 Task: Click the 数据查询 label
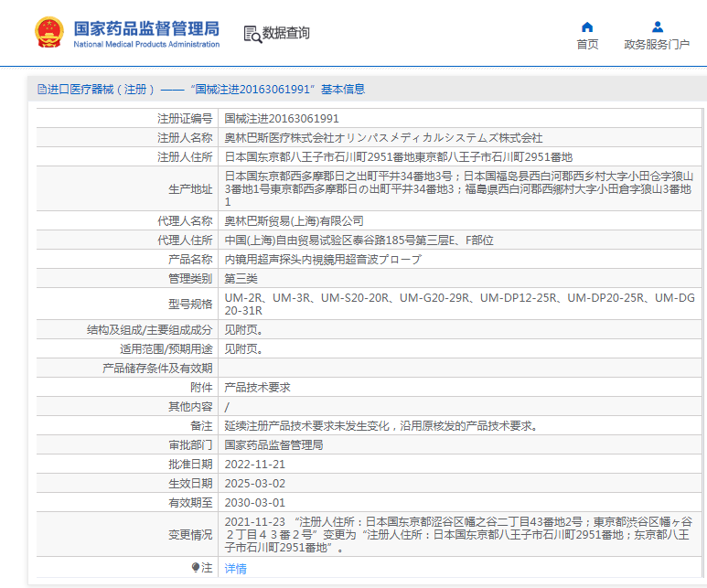pyautogui.click(x=286, y=33)
